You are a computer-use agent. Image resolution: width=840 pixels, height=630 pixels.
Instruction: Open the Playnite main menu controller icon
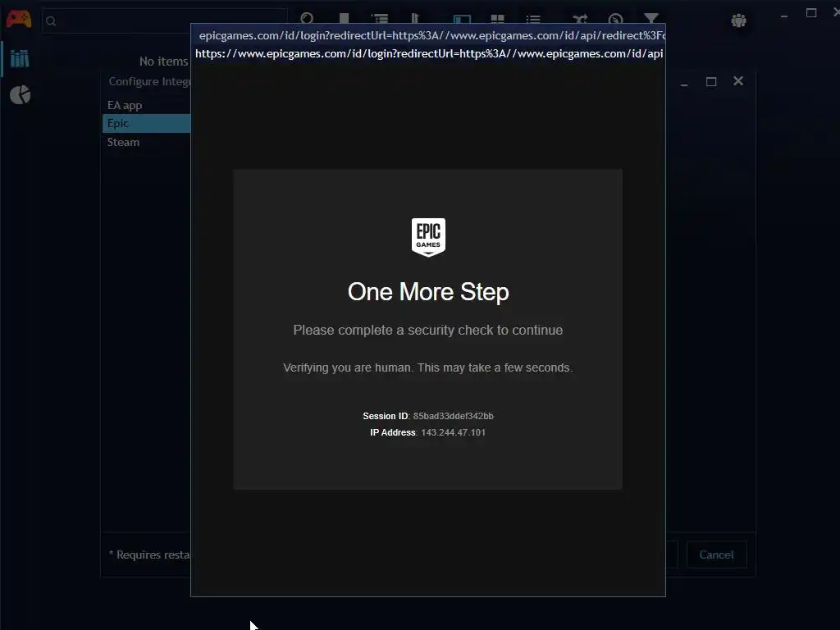click(x=19, y=20)
